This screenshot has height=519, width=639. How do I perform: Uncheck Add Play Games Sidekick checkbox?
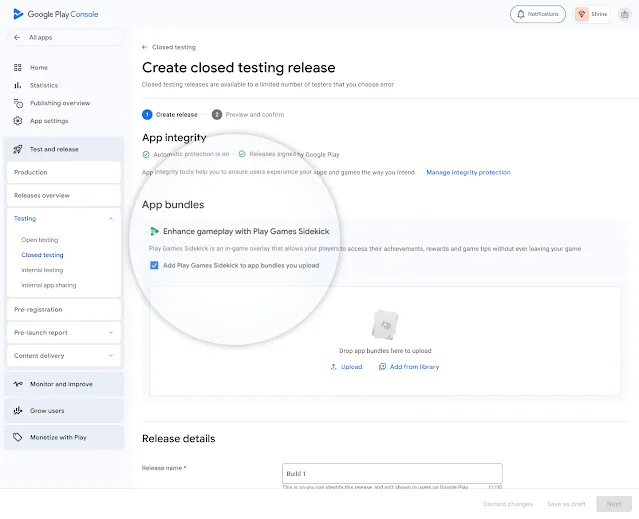pos(154,265)
